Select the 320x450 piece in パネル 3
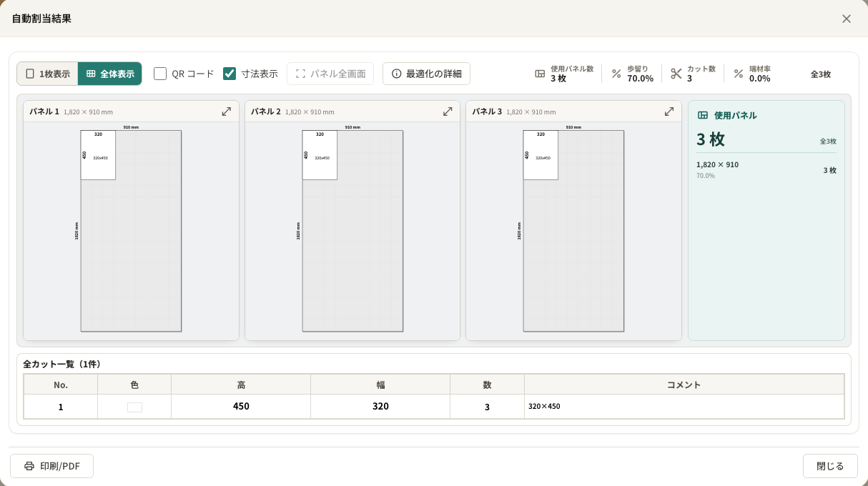This screenshot has height=486, width=868. pos(541,155)
